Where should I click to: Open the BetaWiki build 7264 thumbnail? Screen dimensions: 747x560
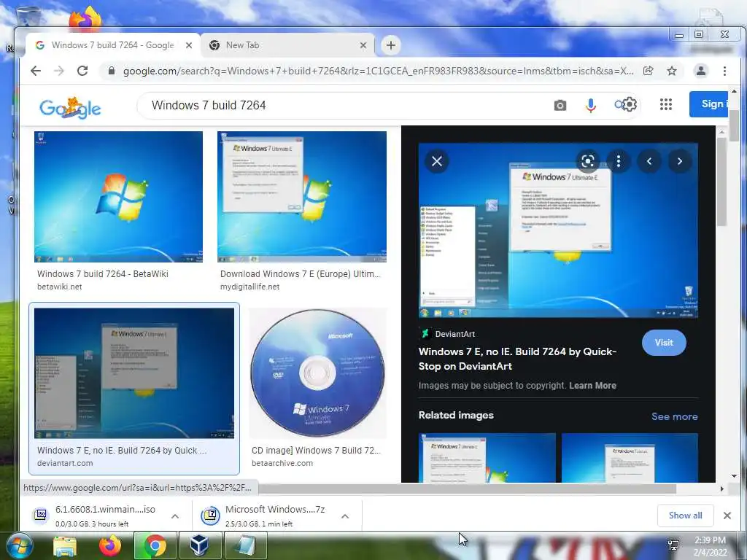[119, 197]
